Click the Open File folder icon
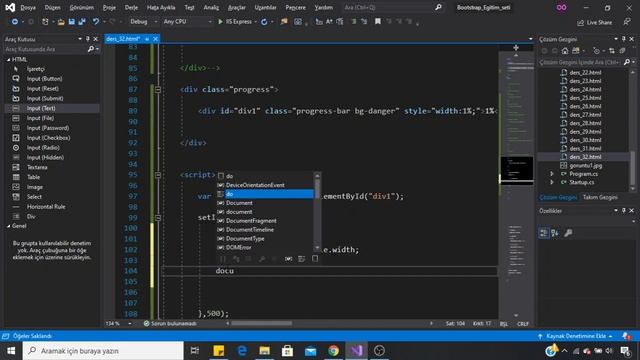 (x=61, y=22)
